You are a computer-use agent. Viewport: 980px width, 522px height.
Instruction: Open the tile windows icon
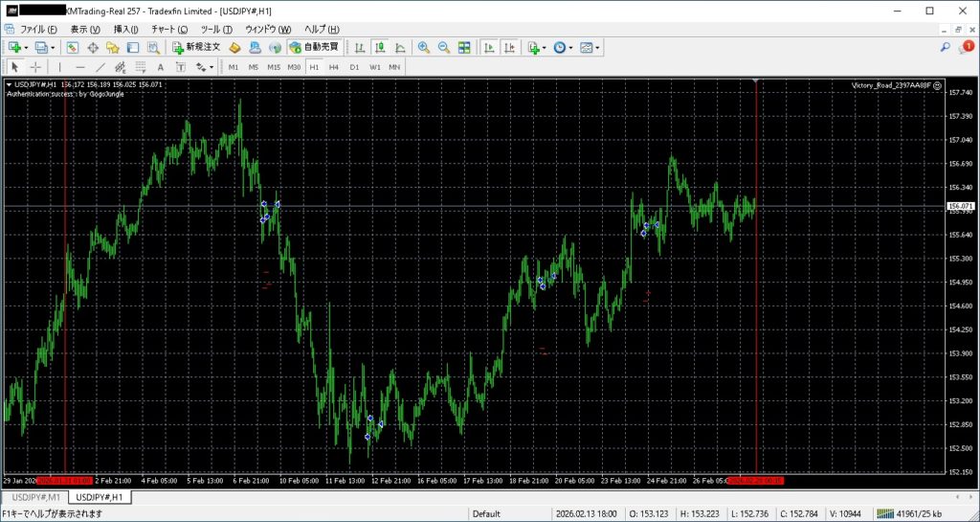(x=464, y=47)
